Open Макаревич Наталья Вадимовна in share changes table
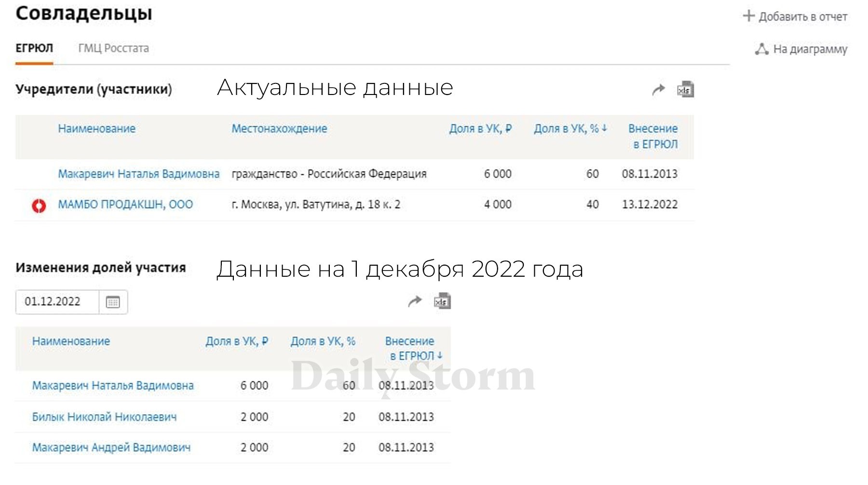 tap(113, 386)
